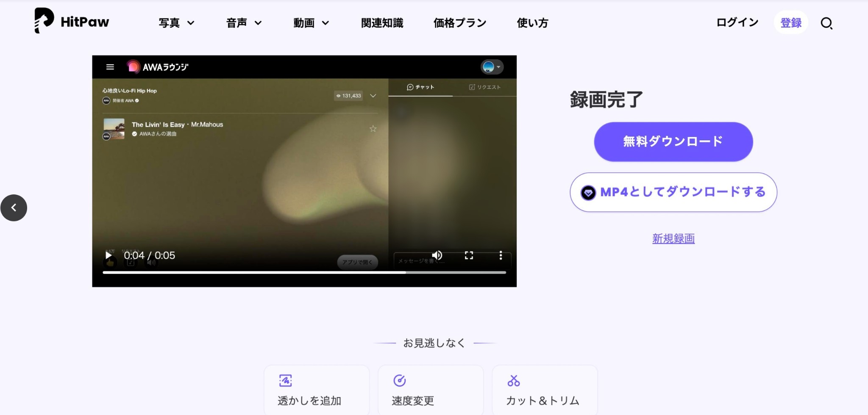
Task: Open the 速度変更 card
Action: coord(431,390)
